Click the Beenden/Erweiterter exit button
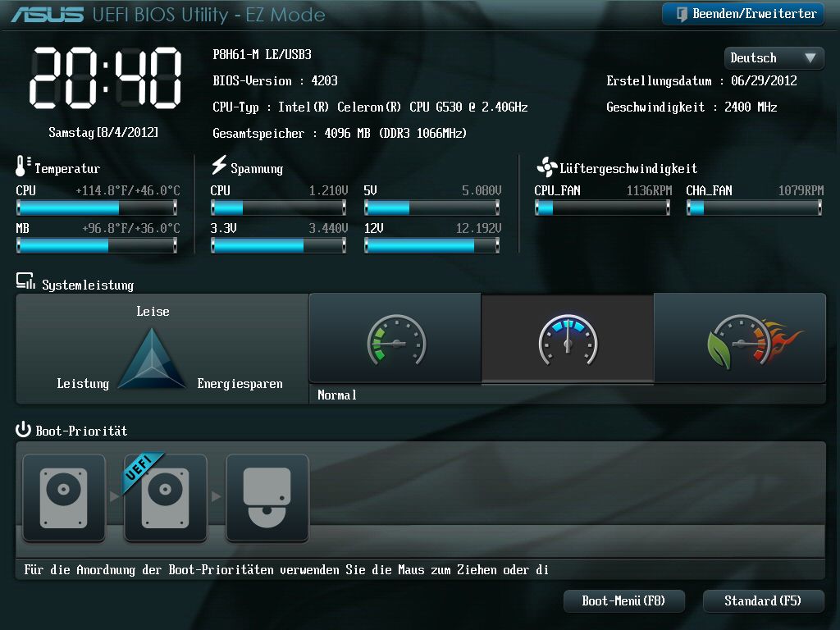 (x=743, y=14)
